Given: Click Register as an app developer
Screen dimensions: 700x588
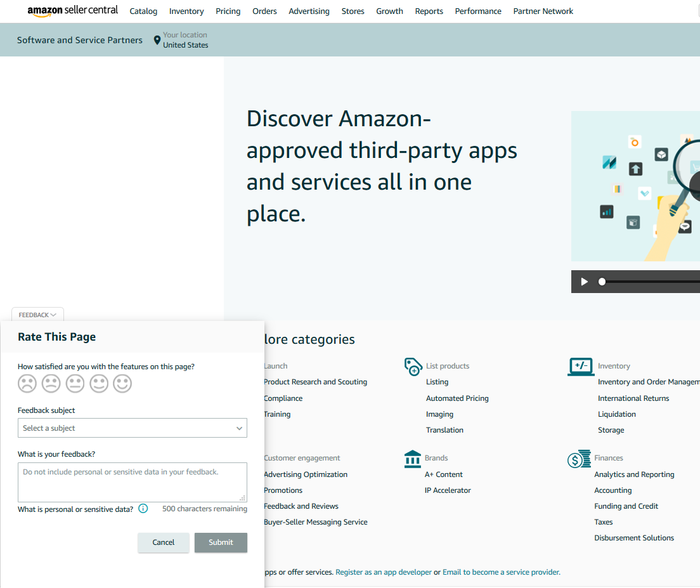Looking at the screenshot, I should [384, 572].
